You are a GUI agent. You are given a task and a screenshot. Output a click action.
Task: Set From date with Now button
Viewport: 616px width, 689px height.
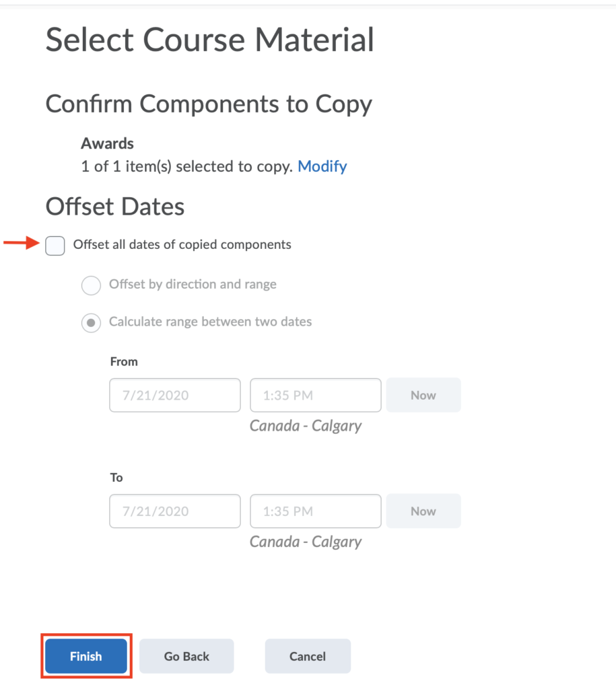coord(423,395)
